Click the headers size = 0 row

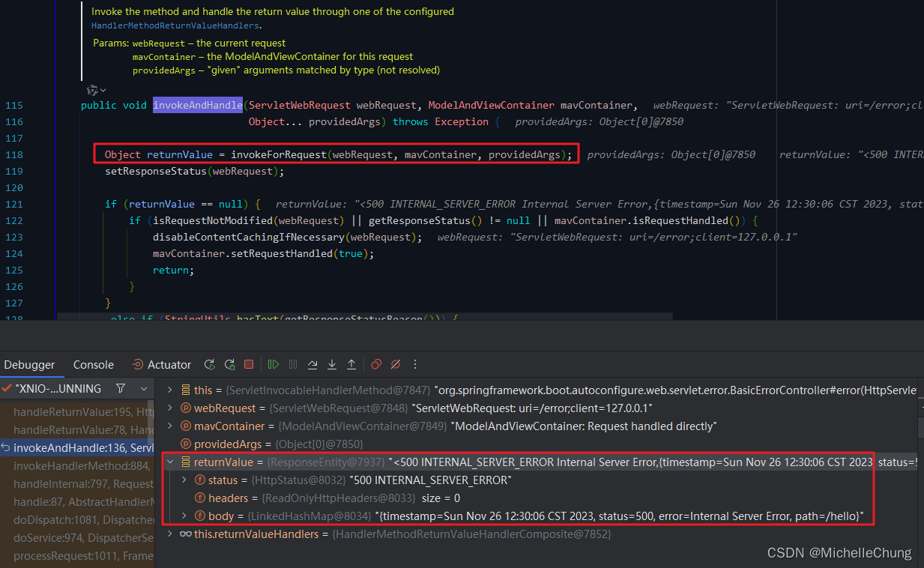[x=536, y=498]
